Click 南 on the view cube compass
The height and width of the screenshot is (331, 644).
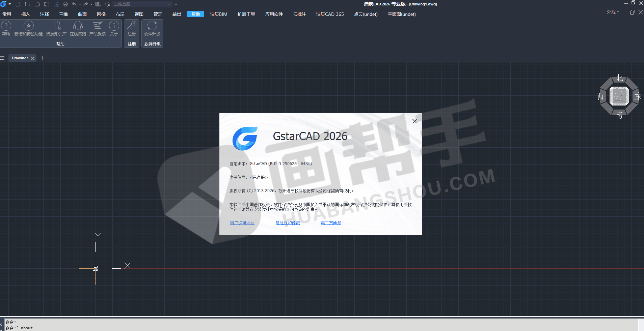tap(619, 115)
